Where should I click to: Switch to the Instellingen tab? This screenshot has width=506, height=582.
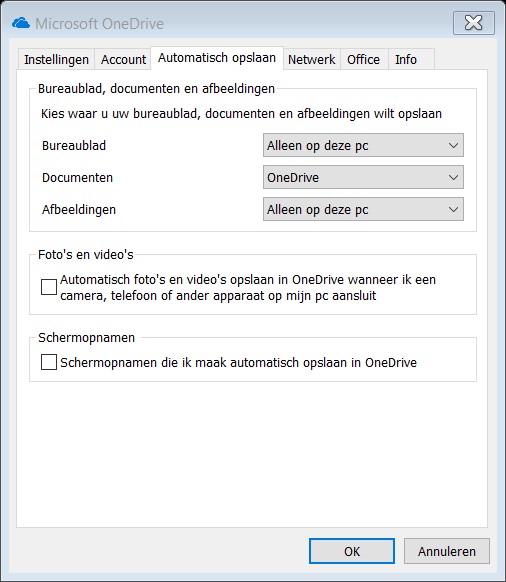[x=56, y=59]
